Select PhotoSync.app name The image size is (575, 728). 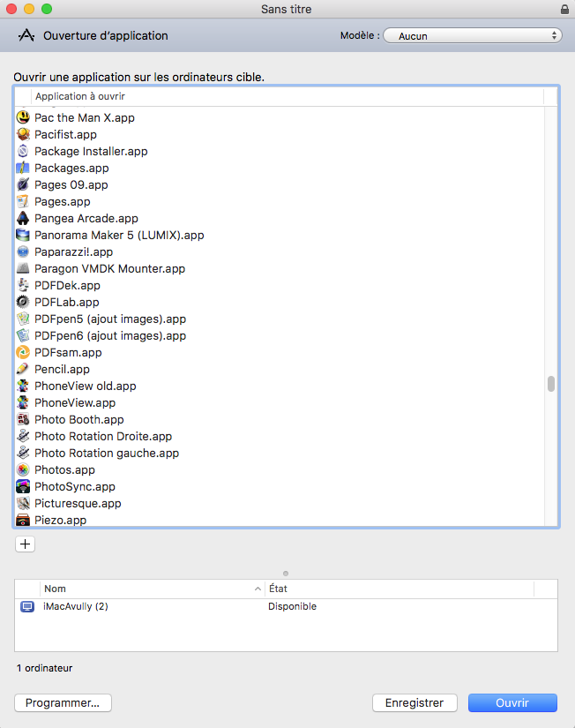click(x=75, y=486)
